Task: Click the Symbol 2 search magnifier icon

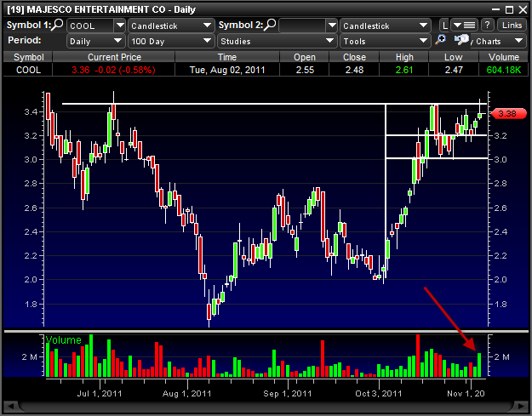Action: (x=271, y=26)
